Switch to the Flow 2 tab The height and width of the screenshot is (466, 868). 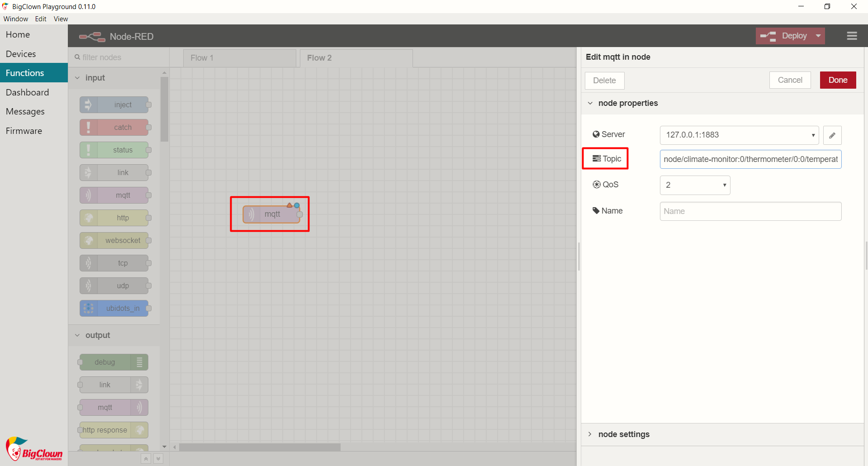[356, 58]
